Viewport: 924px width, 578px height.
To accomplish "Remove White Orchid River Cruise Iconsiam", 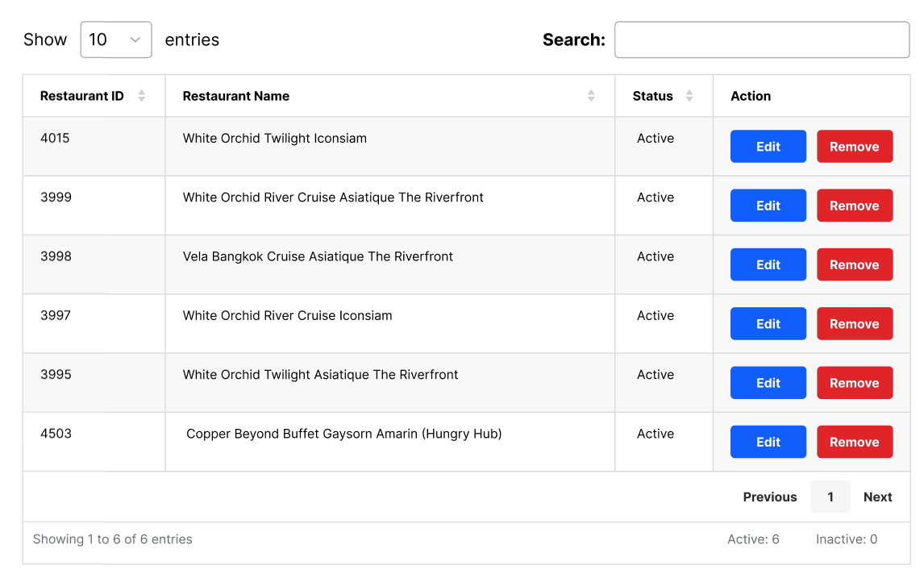I will [854, 324].
